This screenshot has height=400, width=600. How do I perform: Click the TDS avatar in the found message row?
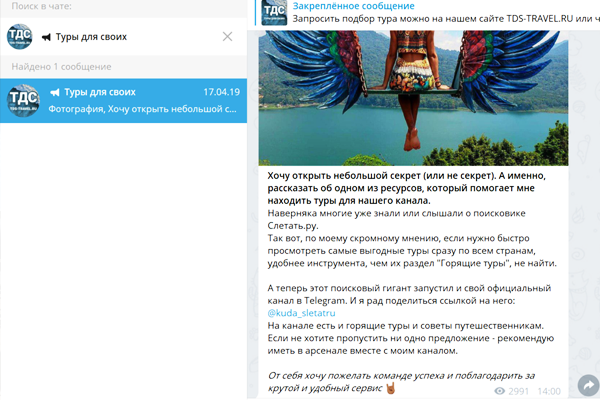point(23,101)
